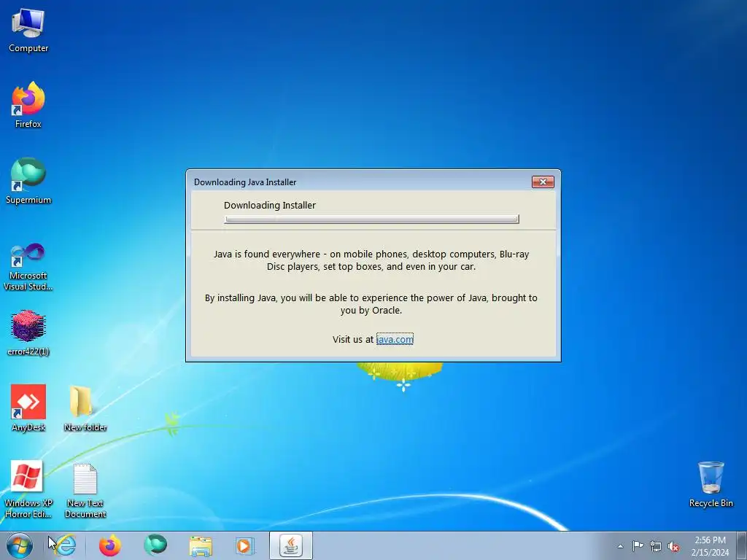Select the New folder icon on the desktop
747x560 pixels.
click(85, 408)
